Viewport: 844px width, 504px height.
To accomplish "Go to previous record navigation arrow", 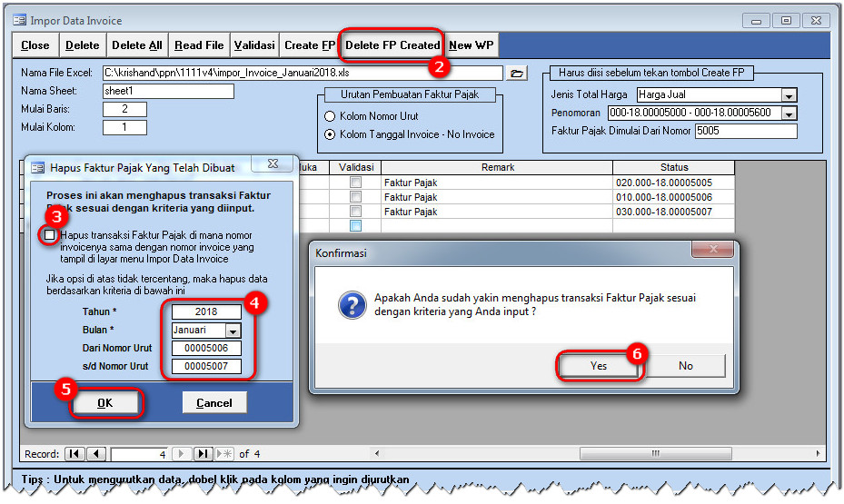I will point(96,453).
